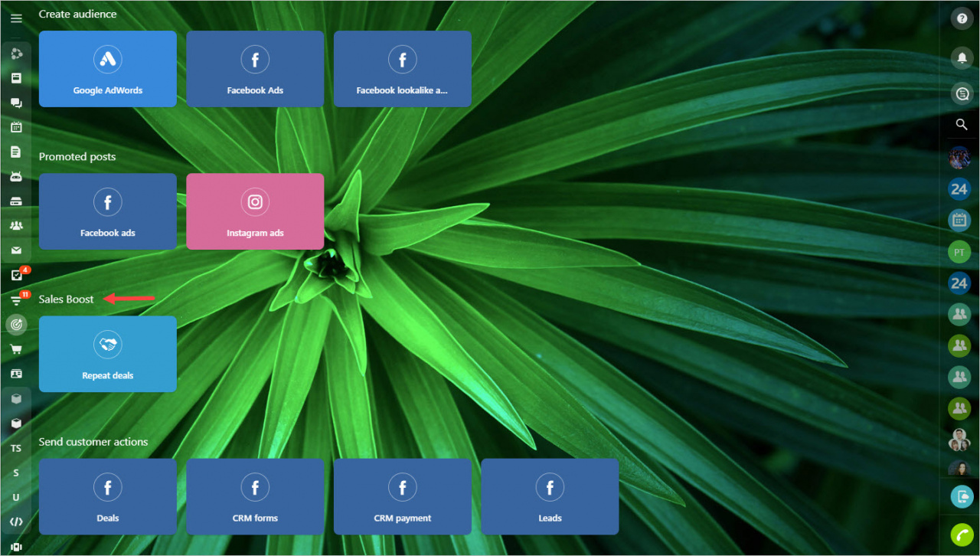Open the Facebook lookalike audience tile
This screenshot has width=980, height=556.
[x=402, y=69]
